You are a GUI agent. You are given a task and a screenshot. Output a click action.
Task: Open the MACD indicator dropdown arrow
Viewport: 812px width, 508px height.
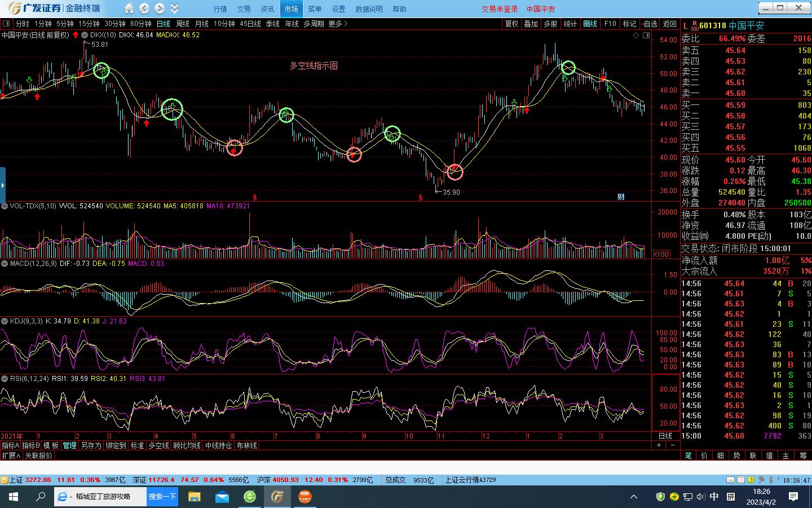point(5,264)
